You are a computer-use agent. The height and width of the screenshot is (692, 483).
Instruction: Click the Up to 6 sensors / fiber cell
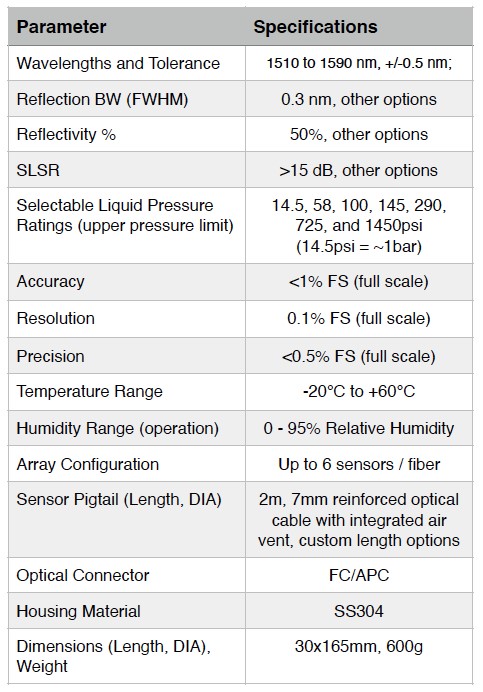(359, 464)
